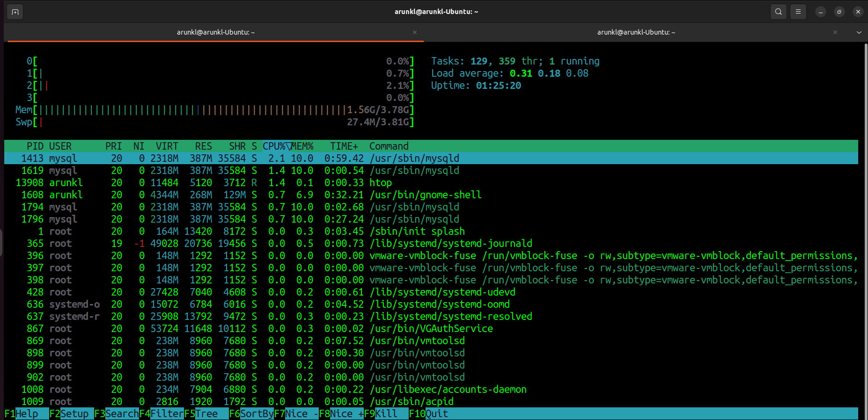Open F2 Setup in htop footer
The image size is (868, 420).
click(x=72, y=413)
